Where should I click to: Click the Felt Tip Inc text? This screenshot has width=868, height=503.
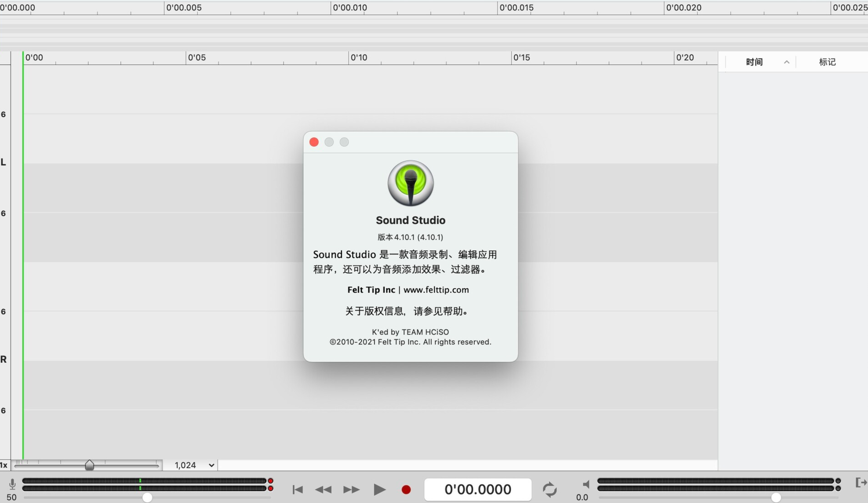(371, 290)
